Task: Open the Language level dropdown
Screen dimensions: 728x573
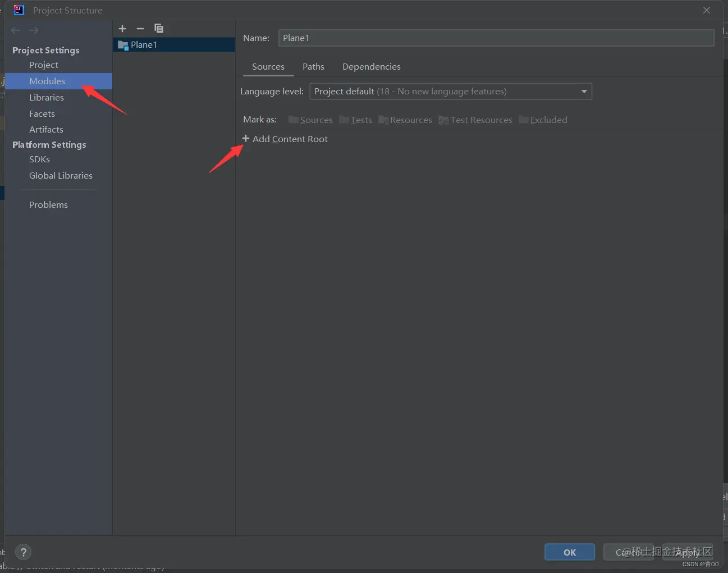Action: 451,92
